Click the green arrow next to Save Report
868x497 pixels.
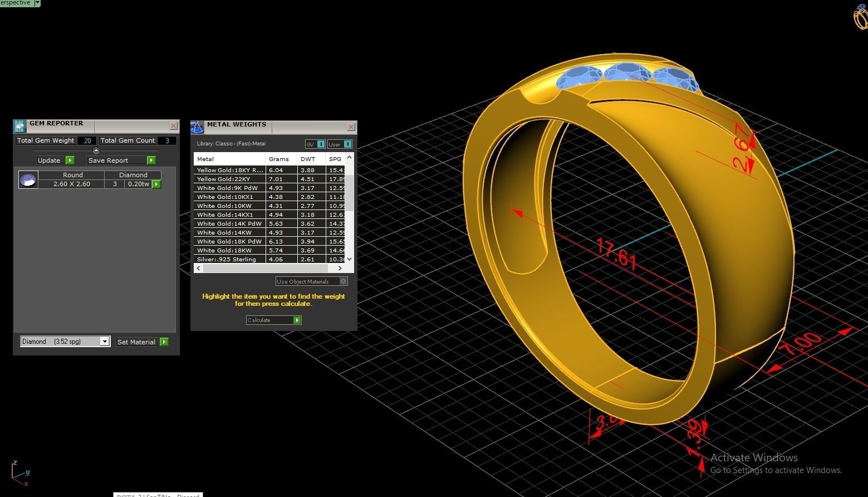[151, 160]
